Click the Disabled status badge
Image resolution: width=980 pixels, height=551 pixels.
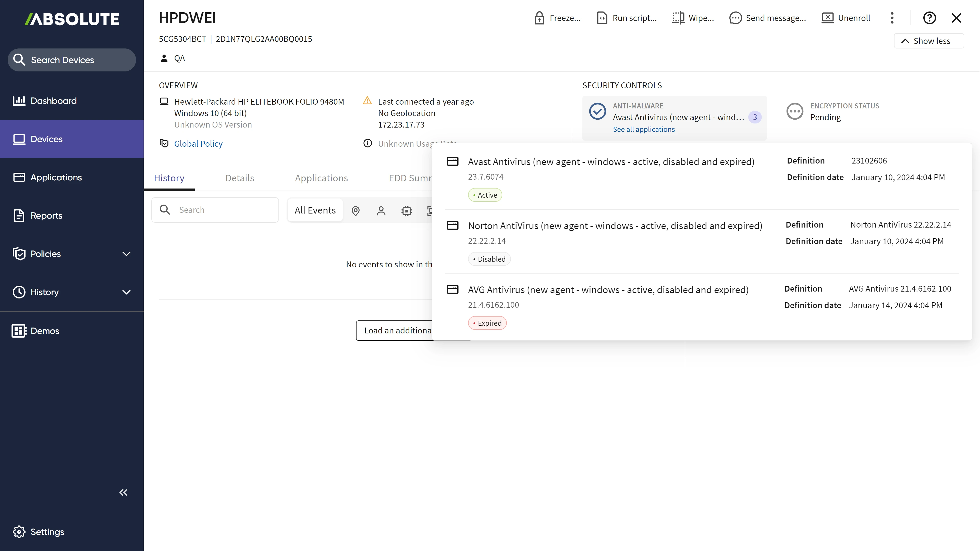[489, 259]
